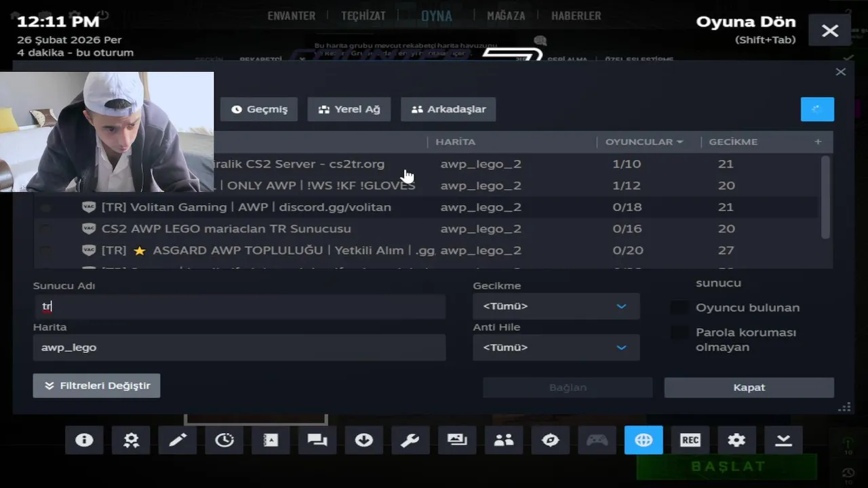Select the highlighted globe server browser icon
The width and height of the screenshot is (868, 488).
click(x=644, y=440)
